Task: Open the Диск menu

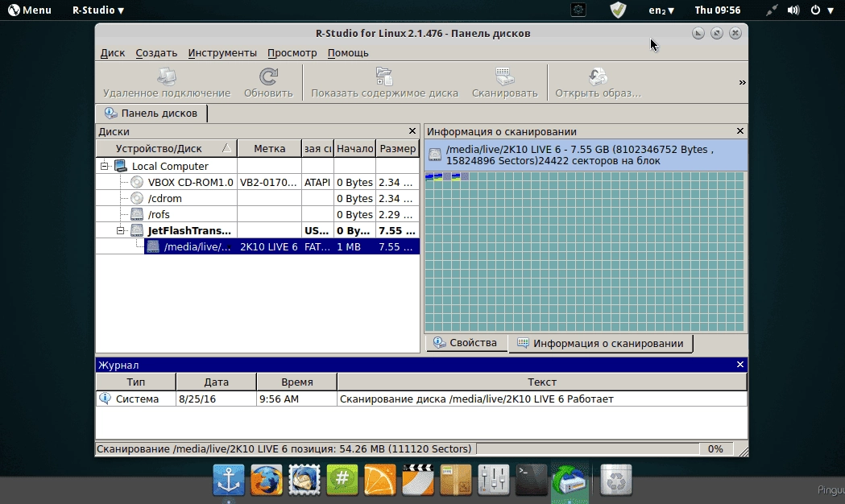Action: 113,53
